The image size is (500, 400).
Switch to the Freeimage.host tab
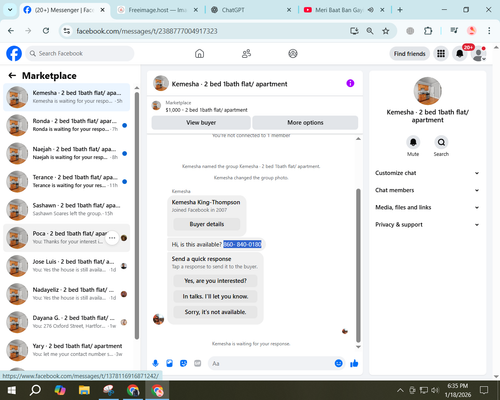(x=158, y=10)
